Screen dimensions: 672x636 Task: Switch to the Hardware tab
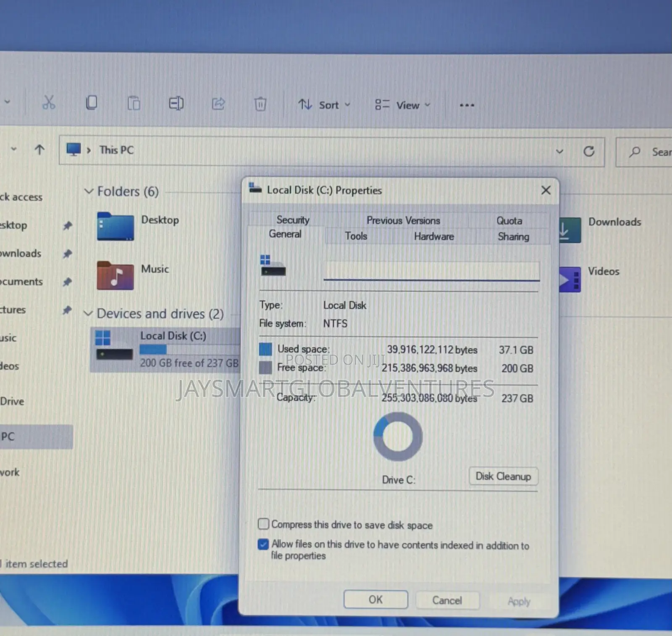[x=434, y=237]
